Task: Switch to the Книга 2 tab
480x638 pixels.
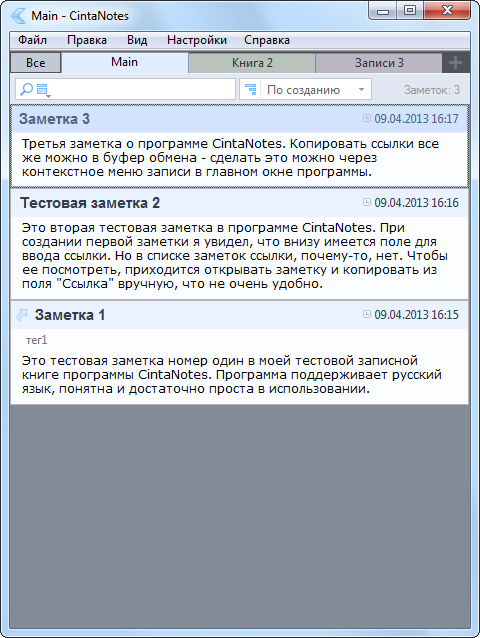Action: pos(252,63)
